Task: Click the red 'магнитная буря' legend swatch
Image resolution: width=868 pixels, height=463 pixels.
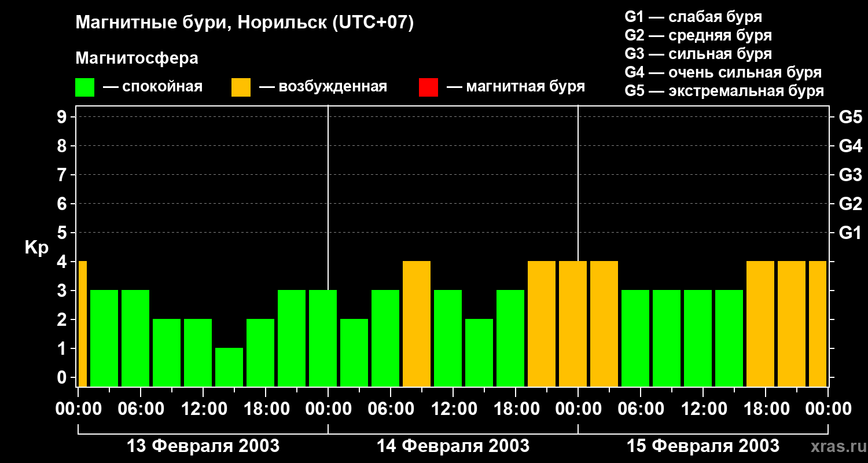Action: point(428,87)
